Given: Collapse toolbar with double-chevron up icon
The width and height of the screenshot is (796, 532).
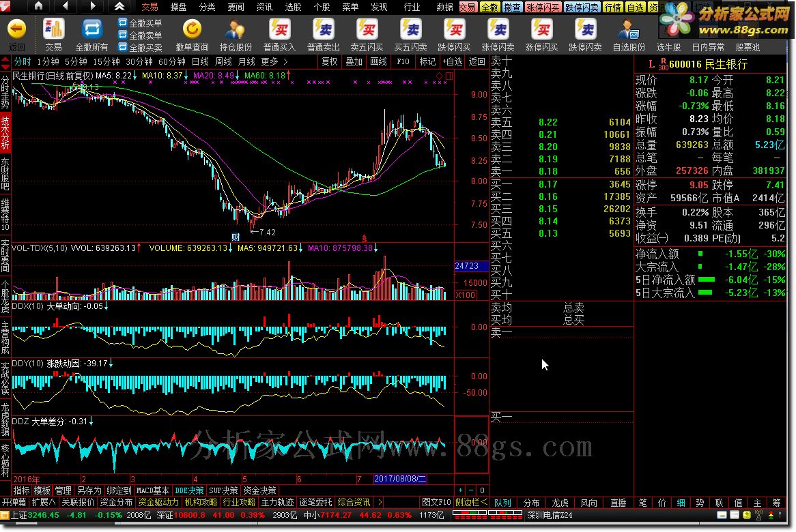Looking at the screenshot, I should click(x=119, y=7).
